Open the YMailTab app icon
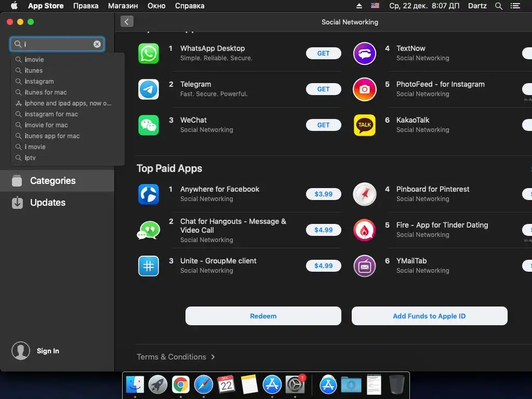The image size is (532, 399). click(364, 265)
